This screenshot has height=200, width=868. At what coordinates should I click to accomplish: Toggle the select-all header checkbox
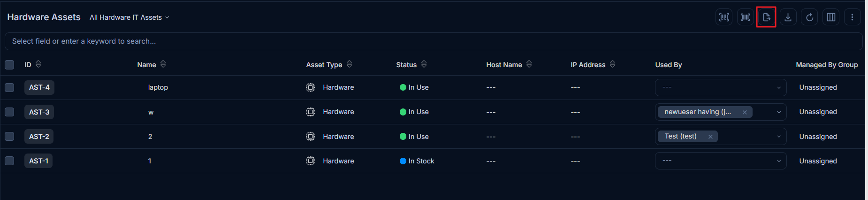pyautogui.click(x=9, y=65)
